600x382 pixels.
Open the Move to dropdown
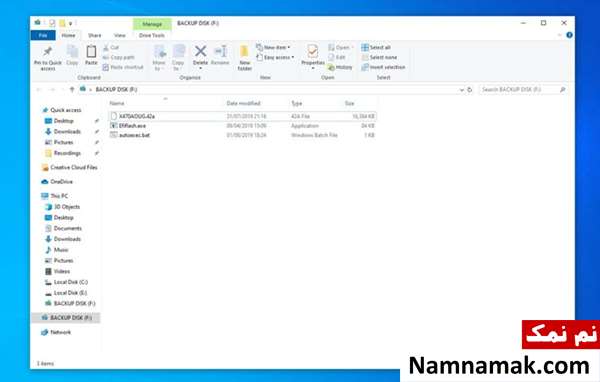(159, 57)
